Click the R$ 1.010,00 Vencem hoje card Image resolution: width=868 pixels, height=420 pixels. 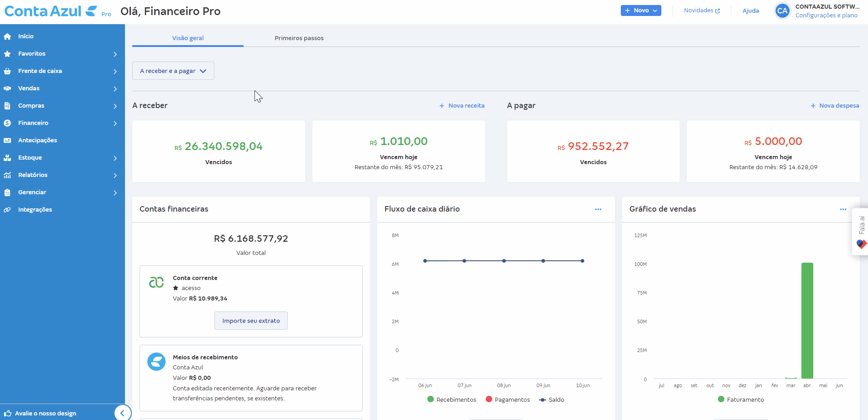399,151
